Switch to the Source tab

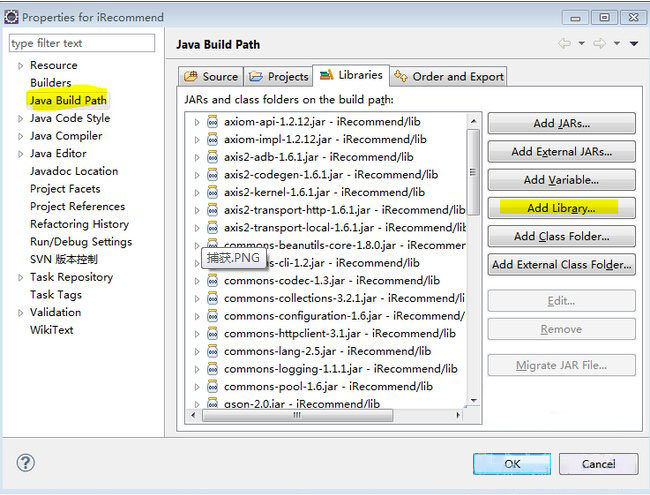[211, 76]
